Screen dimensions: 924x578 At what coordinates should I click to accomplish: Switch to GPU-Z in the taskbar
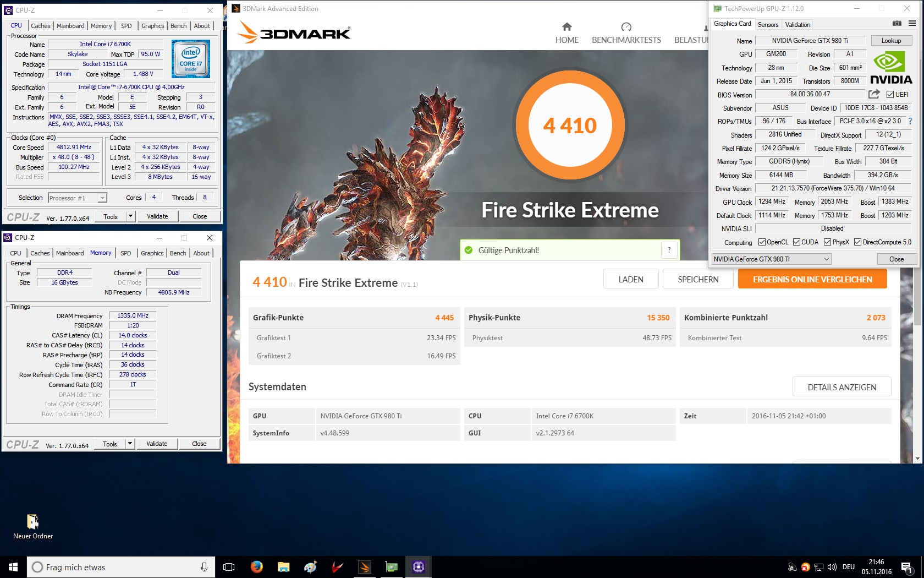pos(391,567)
